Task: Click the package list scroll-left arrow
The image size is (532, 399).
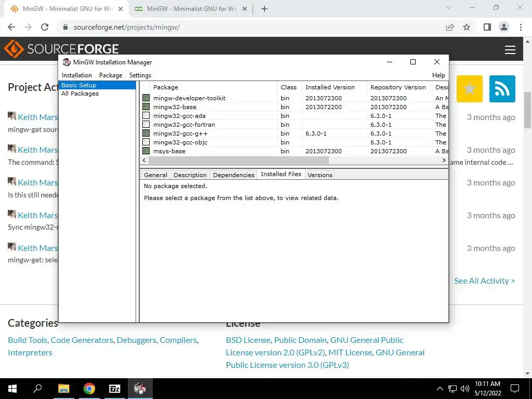Action: [144, 160]
